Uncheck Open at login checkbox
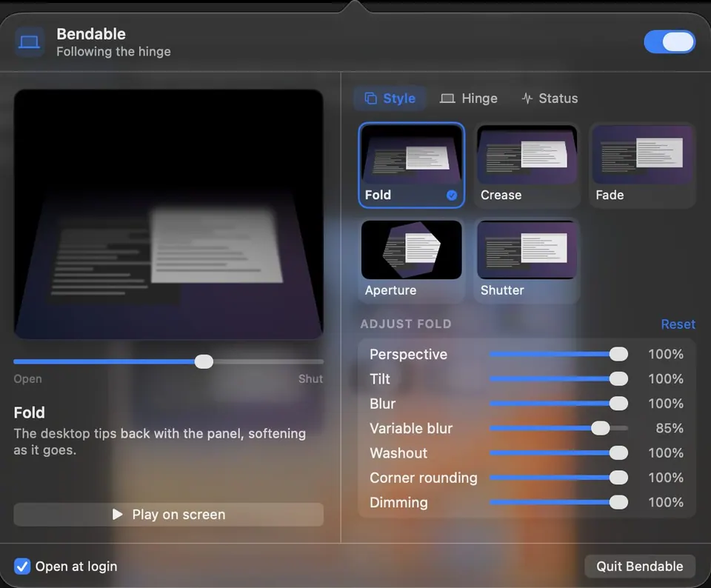 coord(21,567)
